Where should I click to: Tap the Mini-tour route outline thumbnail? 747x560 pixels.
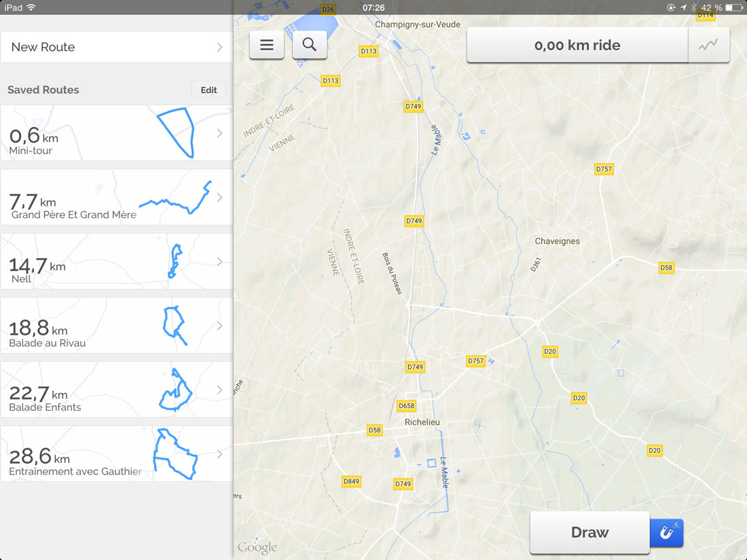(x=176, y=133)
